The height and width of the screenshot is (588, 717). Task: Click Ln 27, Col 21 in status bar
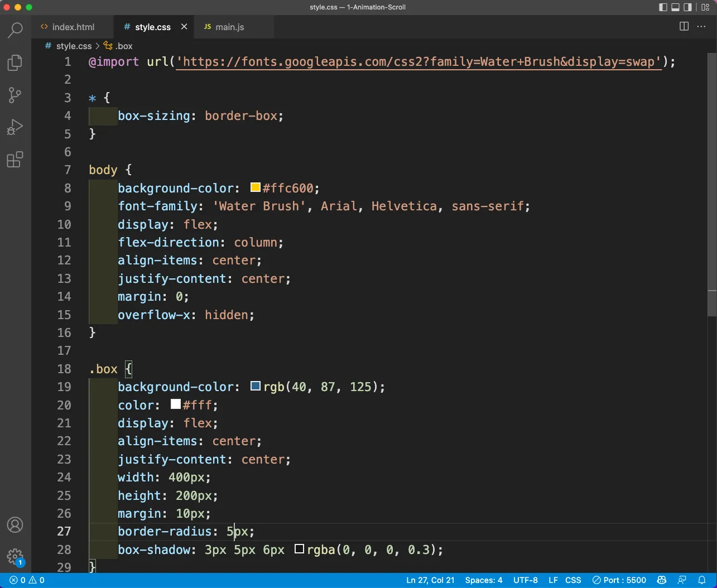(430, 580)
